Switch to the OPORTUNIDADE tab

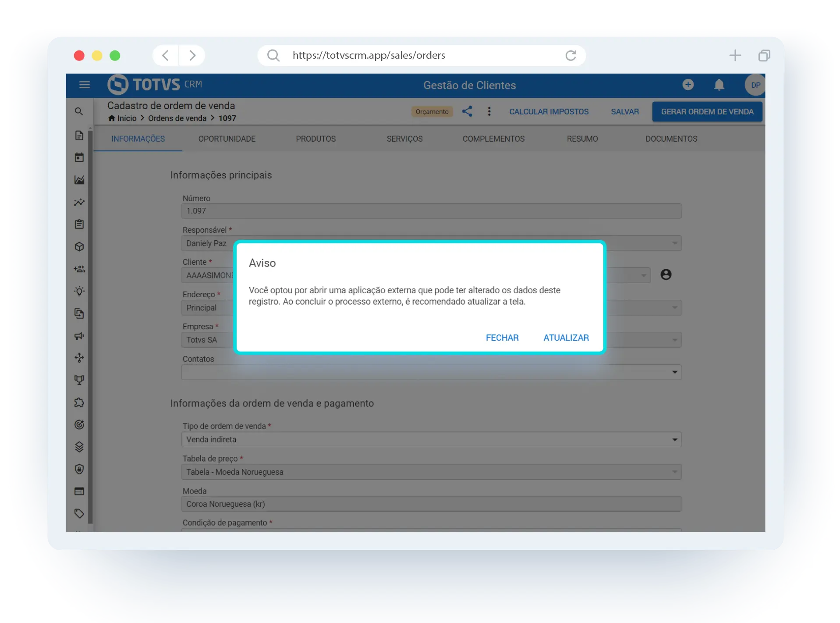tap(227, 139)
